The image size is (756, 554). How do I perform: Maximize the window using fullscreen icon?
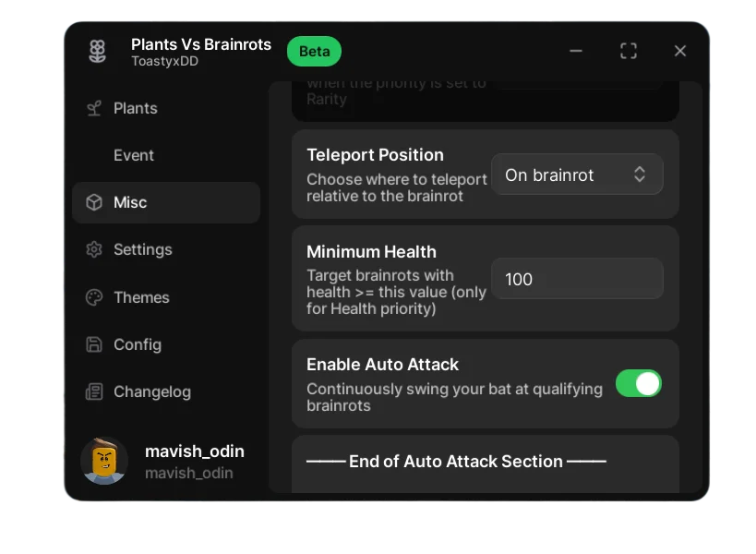[x=629, y=51]
